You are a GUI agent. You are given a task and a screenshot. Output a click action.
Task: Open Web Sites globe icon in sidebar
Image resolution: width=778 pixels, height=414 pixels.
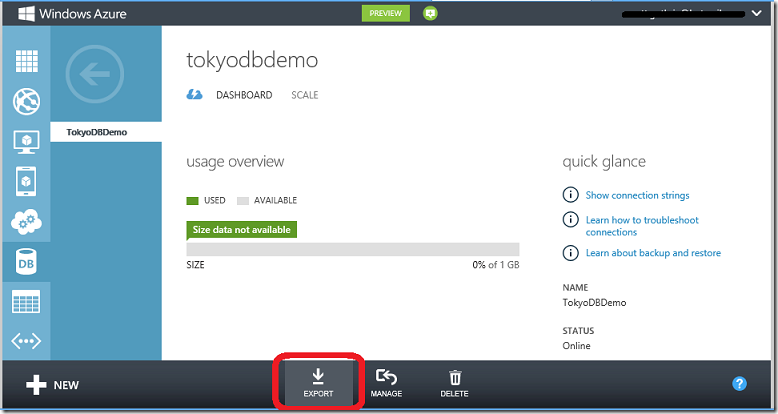(x=26, y=101)
